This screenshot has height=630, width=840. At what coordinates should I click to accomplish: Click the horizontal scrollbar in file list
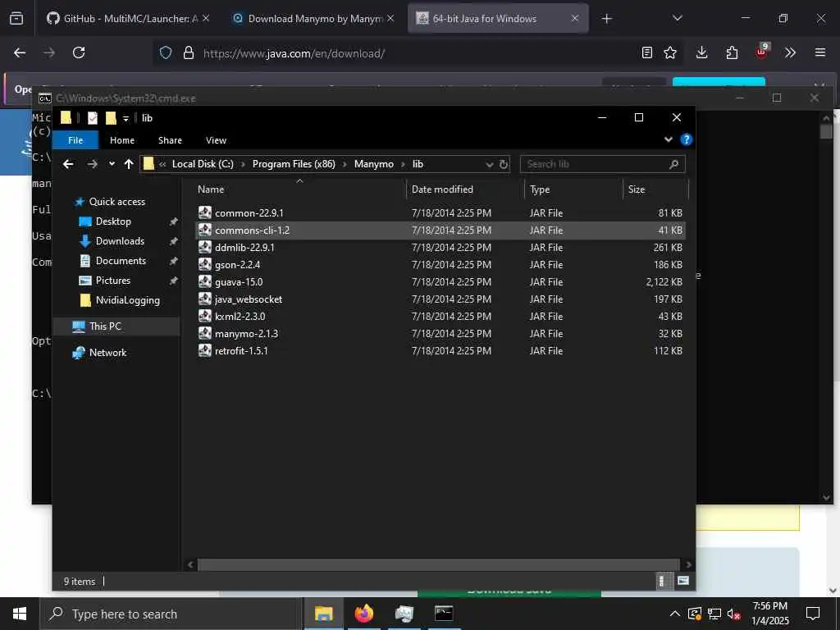click(438, 564)
